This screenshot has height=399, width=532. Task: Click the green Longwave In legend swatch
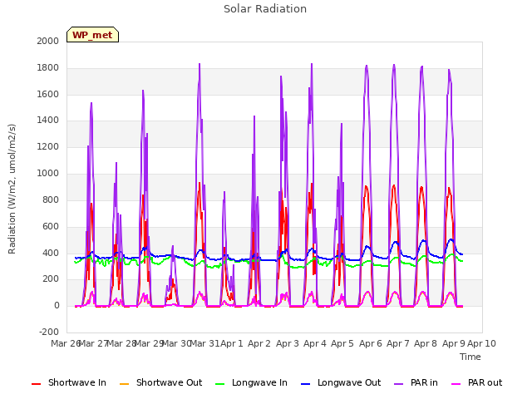coord(219,384)
